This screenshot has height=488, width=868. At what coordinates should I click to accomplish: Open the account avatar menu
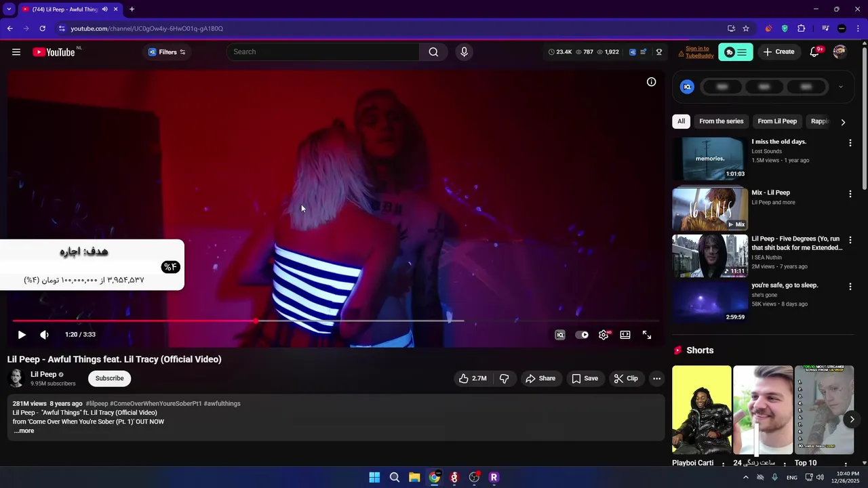coord(840,52)
